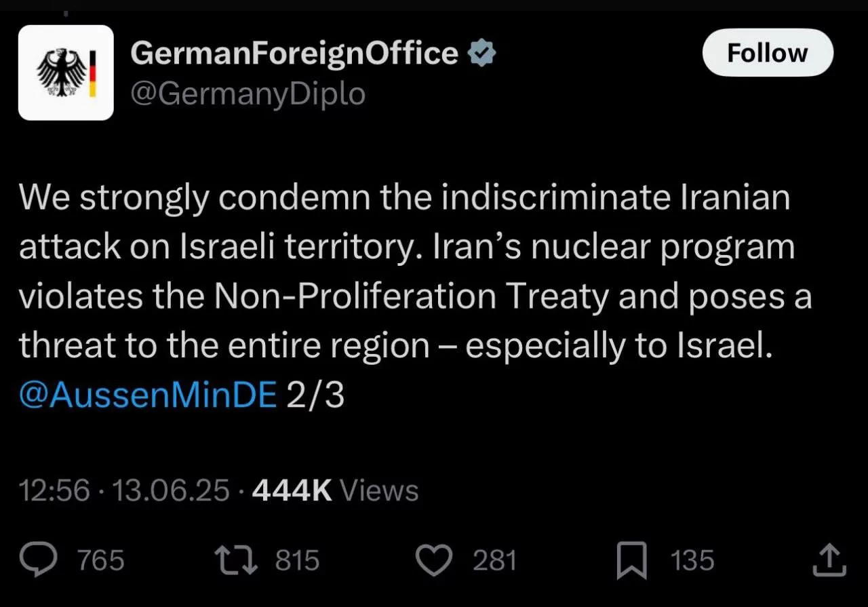Open the @GermanyDiplo handle
The image size is (868, 607).
(248, 94)
